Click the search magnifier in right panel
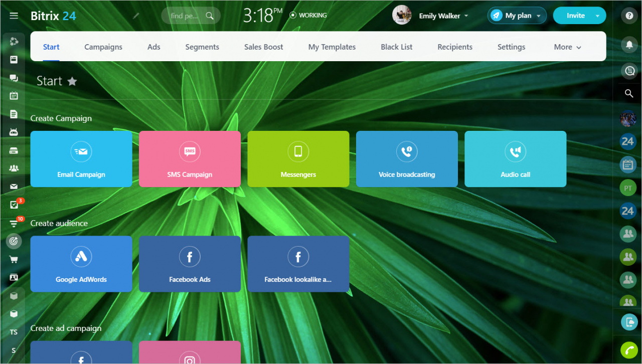The height and width of the screenshot is (364, 642). tap(629, 93)
